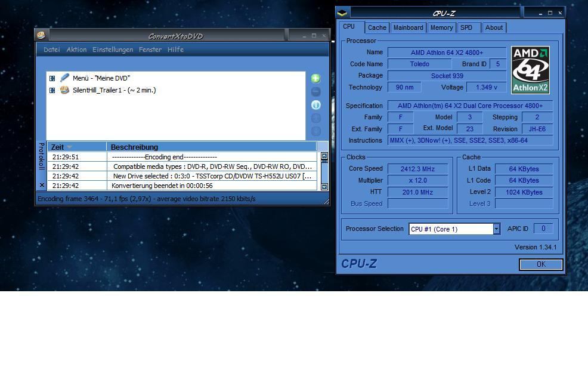Close the Protokoll log panel with the X
This screenshot has width=588, height=367.
point(42,185)
